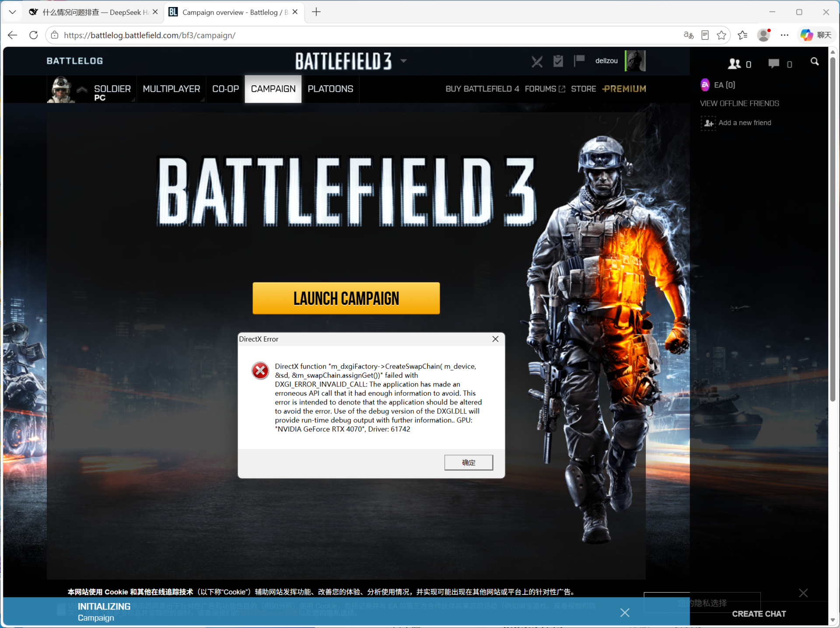Open the SOLDIER PC menu

tap(112, 92)
